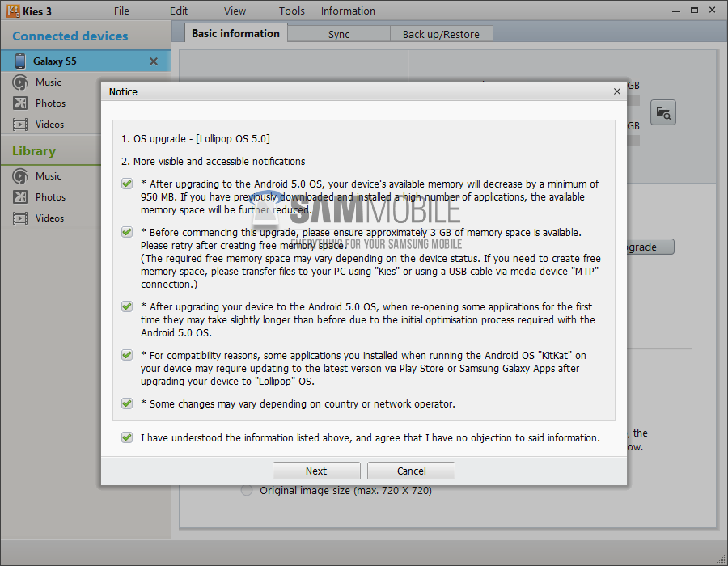The width and height of the screenshot is (728, 566).
Task: Disconnect Galaxy S5 using its X icon
Action: 154,61
